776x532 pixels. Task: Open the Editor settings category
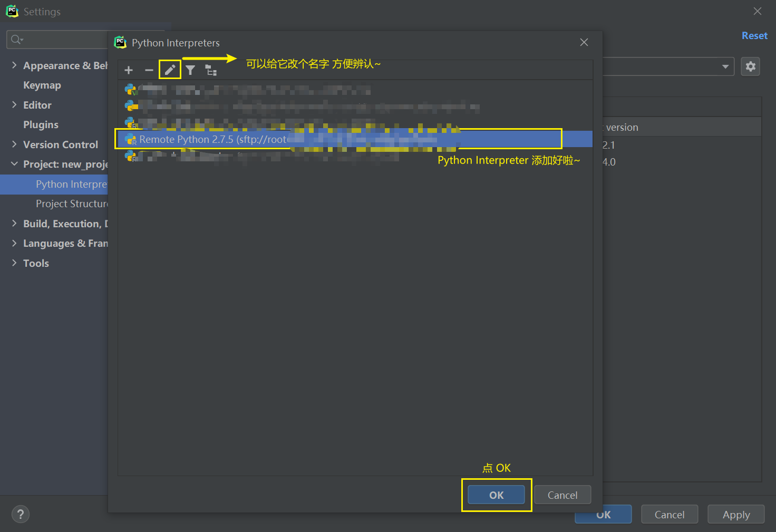coord(37,105)
